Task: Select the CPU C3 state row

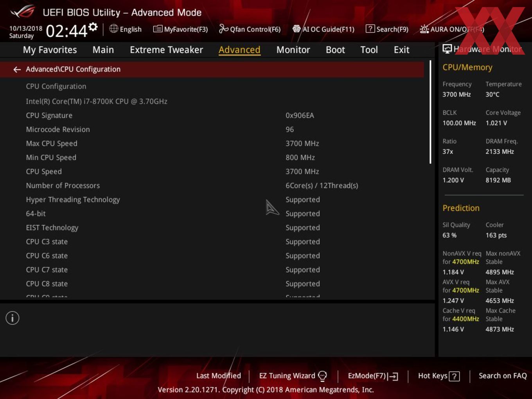Action: (x=212, y=242)
